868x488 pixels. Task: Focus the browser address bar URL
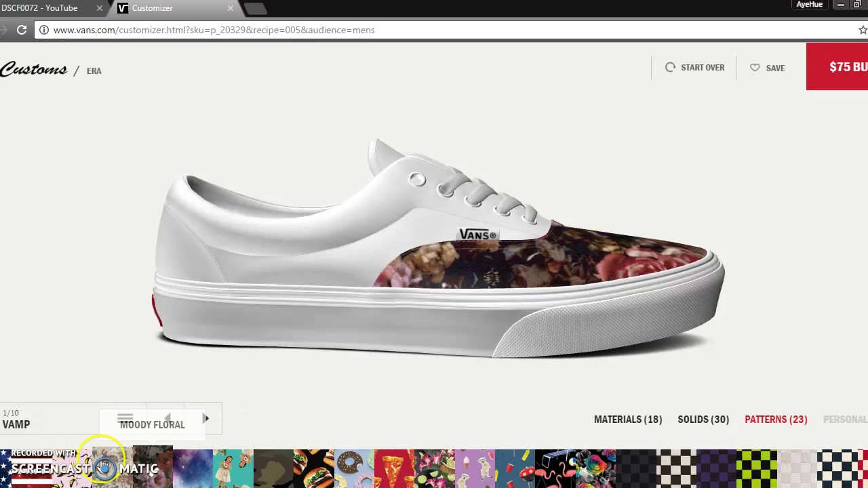coord(214,30)
